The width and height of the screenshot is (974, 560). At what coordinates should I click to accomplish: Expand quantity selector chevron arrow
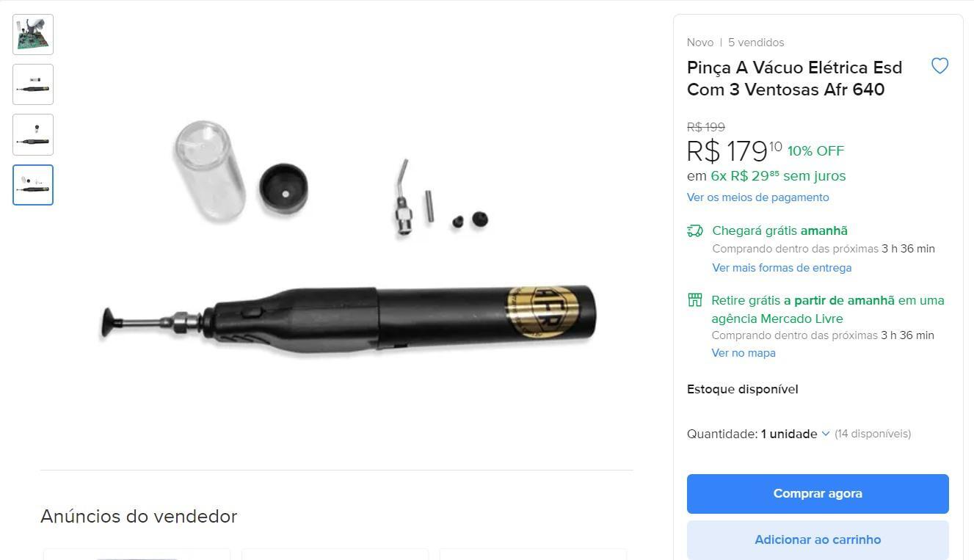(825, 434)
